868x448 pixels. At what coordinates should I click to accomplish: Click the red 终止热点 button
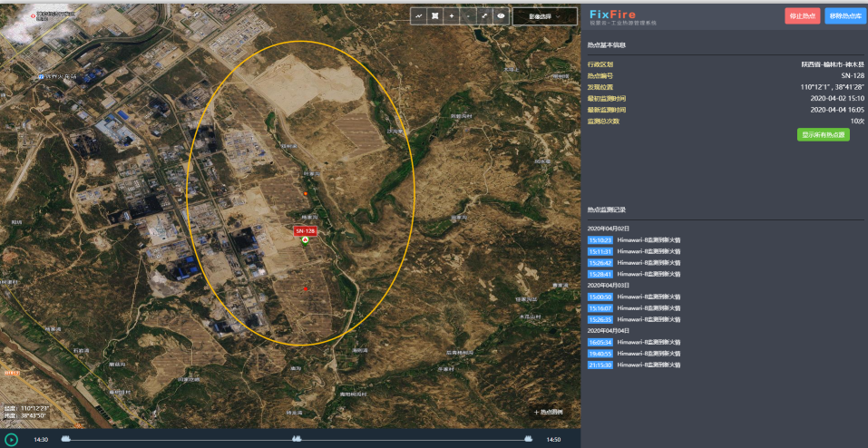(x=802, y=16)
